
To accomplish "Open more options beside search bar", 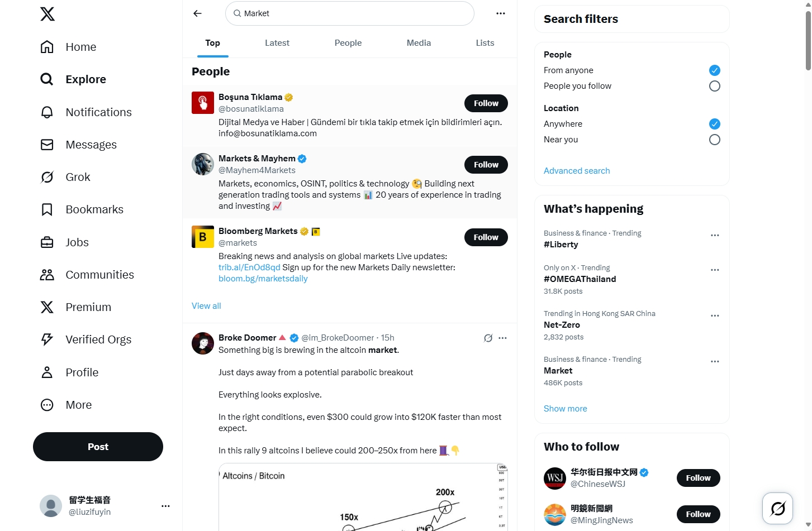I will point(500,13).
